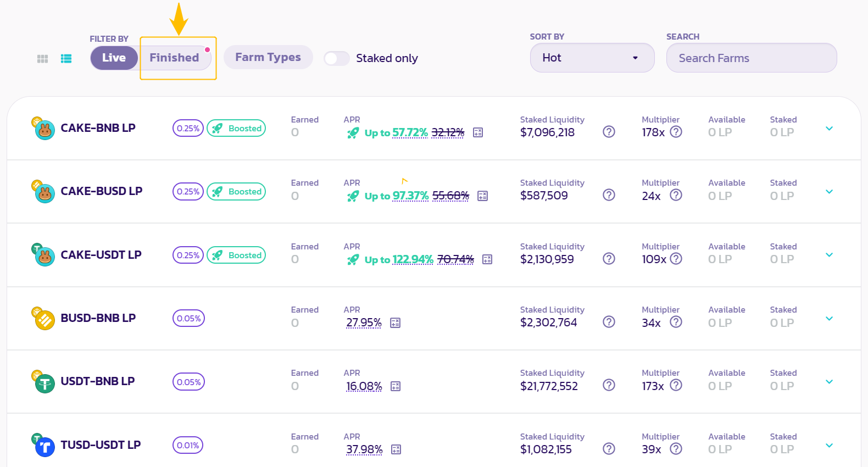Image resolution: width=868 pixels, height=467 pixels.
Task: Switch to list table view
Action: click(x=66, y=59)
